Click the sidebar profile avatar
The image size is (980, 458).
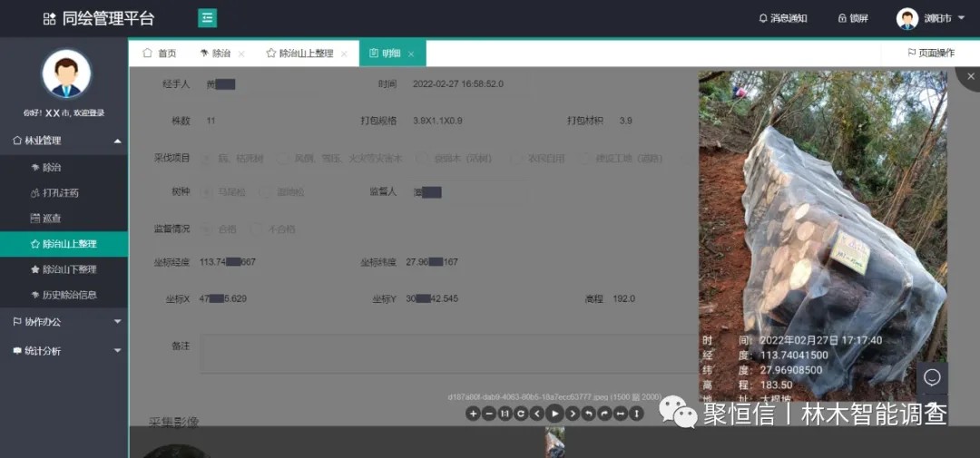click(66, 74)
